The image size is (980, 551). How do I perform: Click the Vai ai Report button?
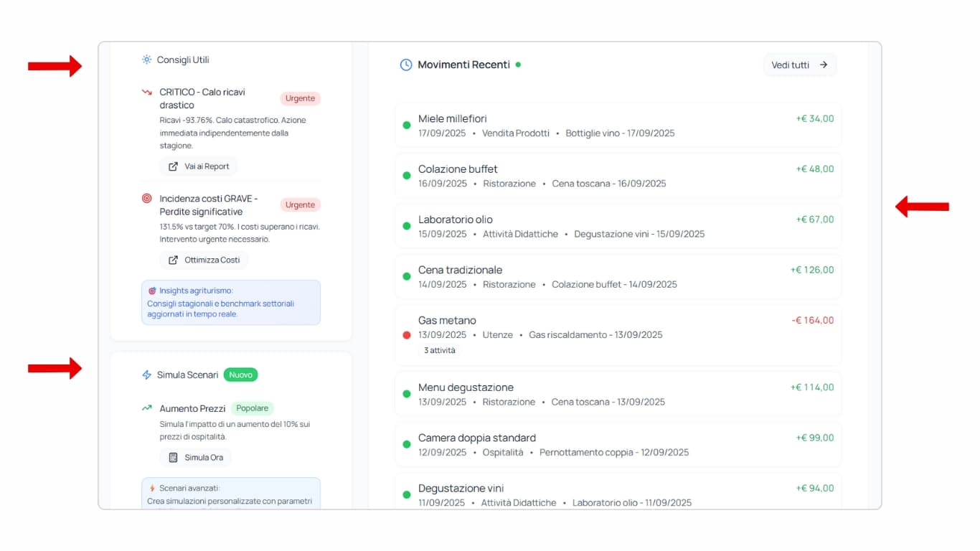[199, 166]
